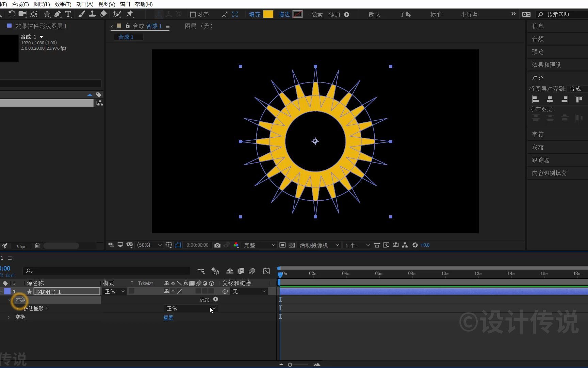Click the 重置 reset link for transform

(168, 317)
